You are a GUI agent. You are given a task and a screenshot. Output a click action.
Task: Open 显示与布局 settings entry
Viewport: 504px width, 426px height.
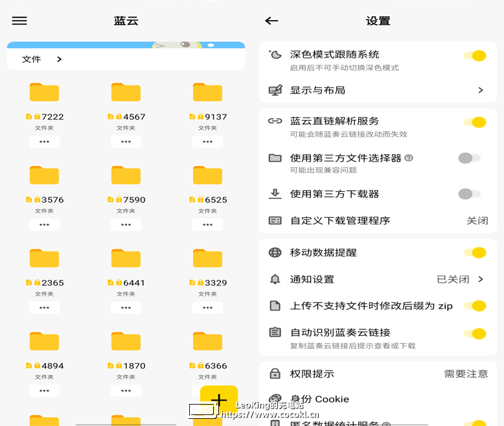coord(378,90)
